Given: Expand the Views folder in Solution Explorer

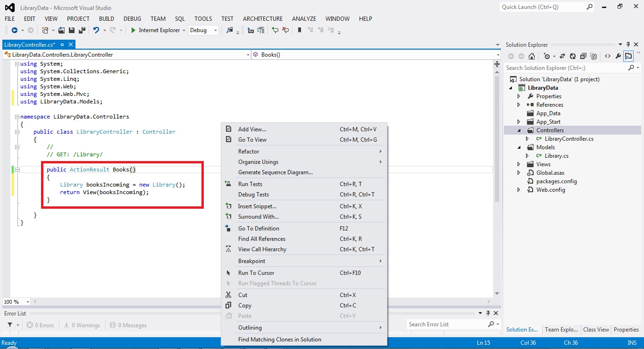Looking at the screenshot, I should [x=519, y=164].
